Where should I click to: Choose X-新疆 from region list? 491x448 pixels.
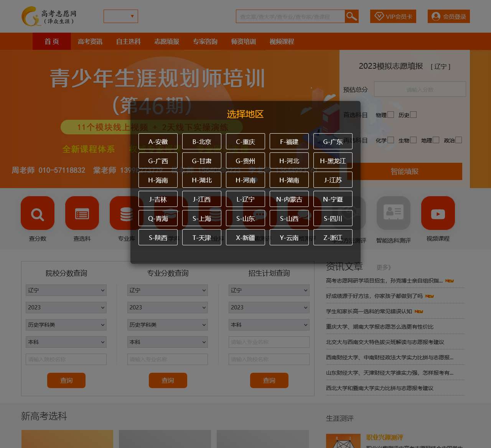pos(245,237)
